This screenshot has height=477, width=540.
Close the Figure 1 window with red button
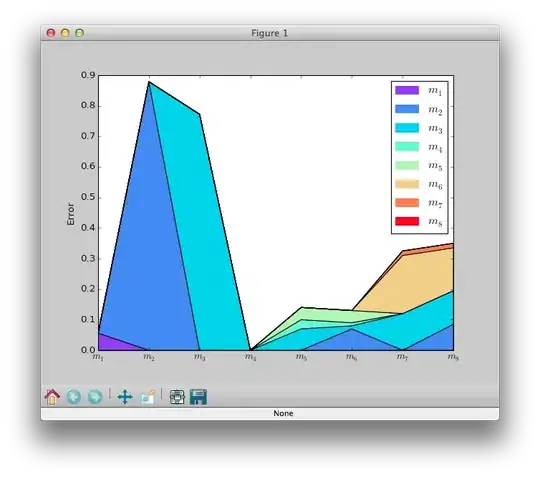pos(51,33)
